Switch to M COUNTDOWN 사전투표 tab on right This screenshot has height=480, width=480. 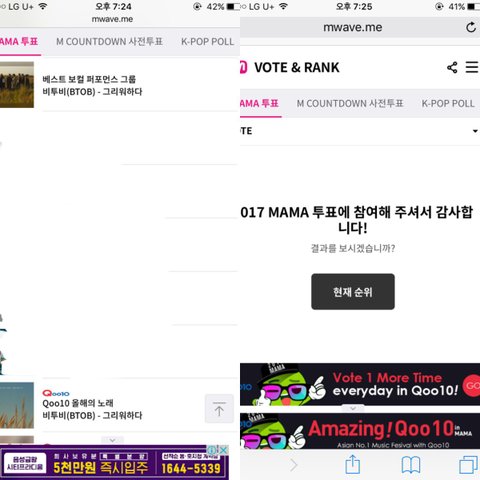coord(350,103)
